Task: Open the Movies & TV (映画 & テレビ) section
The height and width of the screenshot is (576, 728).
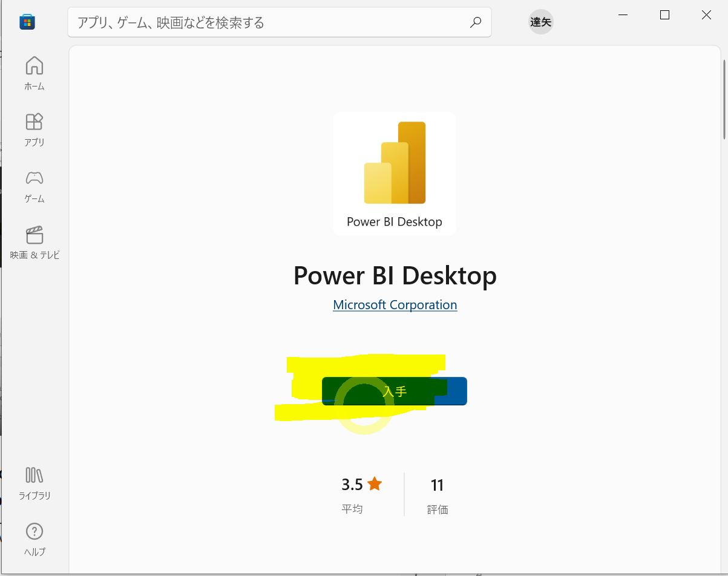Action: click(34, 243)
